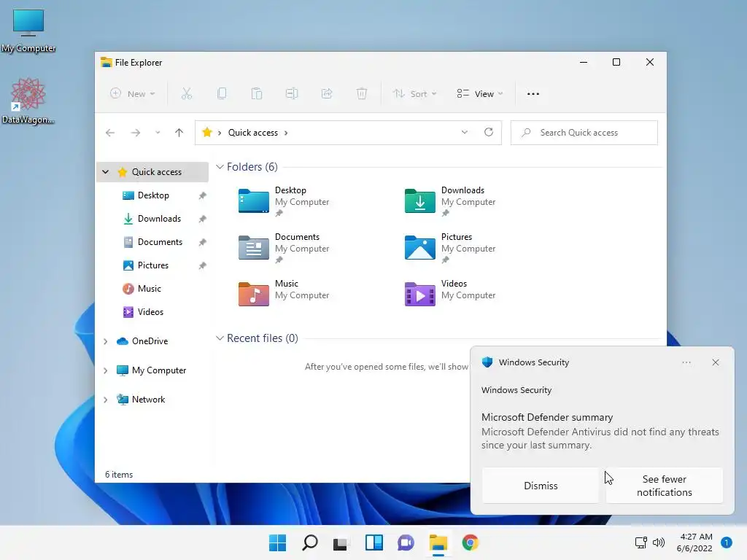Unpin Desktop using its pin icon
747x560 pixels.
(203, 195)
